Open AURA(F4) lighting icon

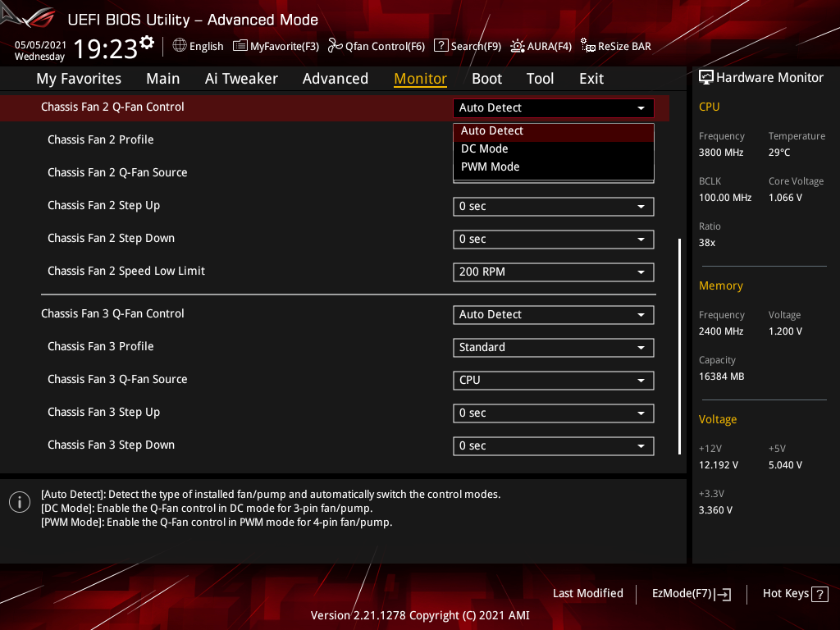(517, 46)
